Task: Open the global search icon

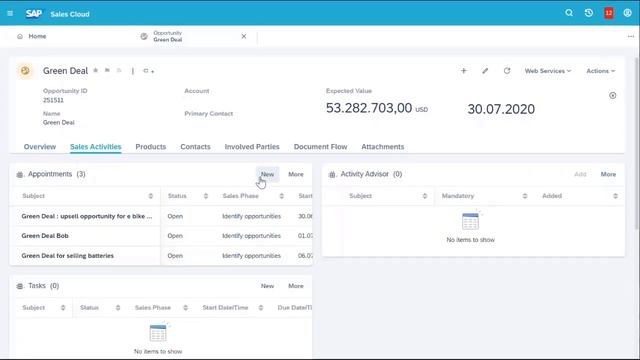Action: [x=569, y=13]
